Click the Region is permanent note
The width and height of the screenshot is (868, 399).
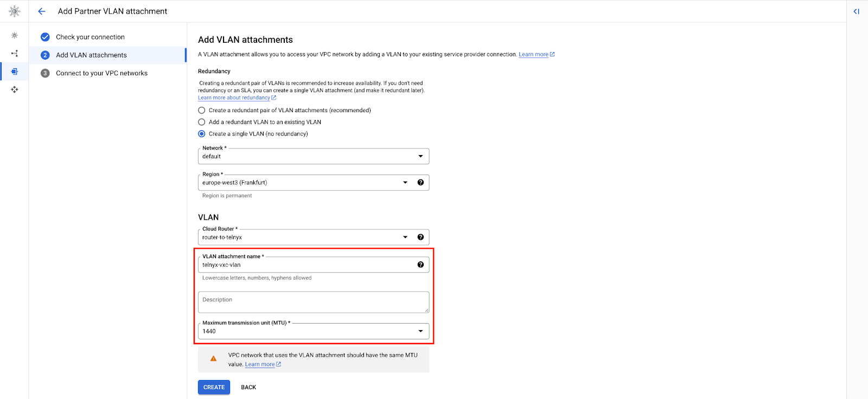227,196
